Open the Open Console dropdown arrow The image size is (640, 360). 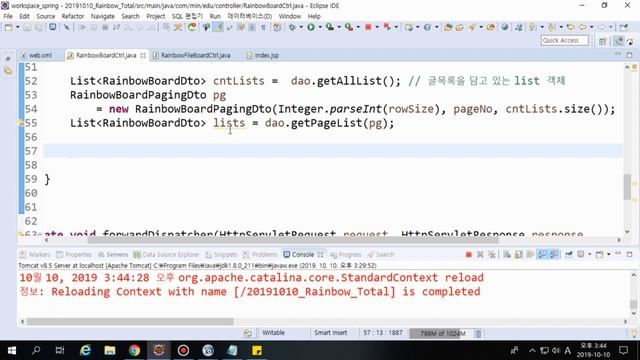pos(608,255)
